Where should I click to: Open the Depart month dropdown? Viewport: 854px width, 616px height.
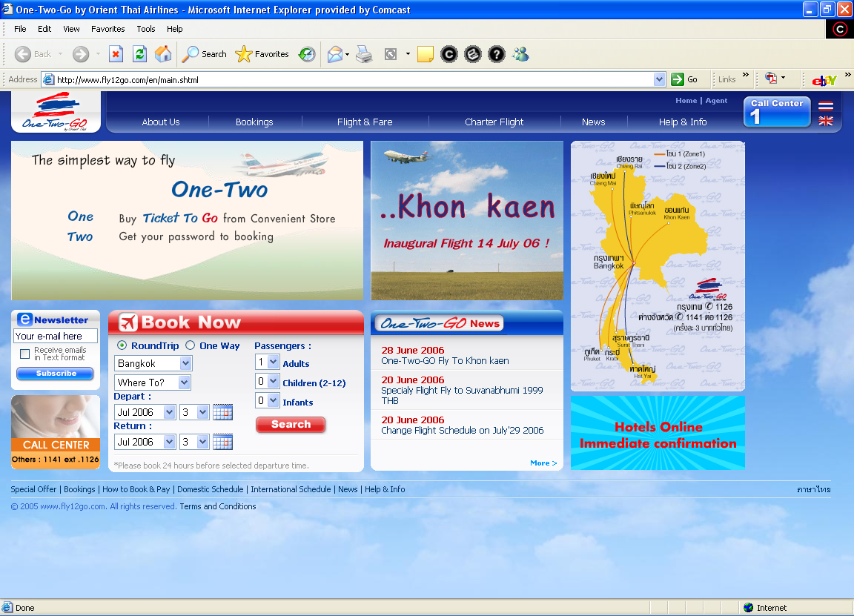pyautogui.click(x=145, y=412)
